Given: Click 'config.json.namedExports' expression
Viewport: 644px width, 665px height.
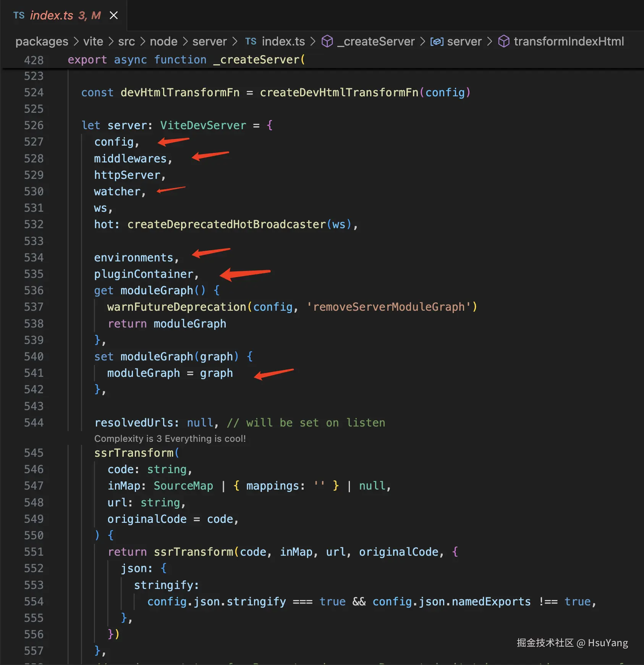Looking at the screenshot, I should (451, 602).
